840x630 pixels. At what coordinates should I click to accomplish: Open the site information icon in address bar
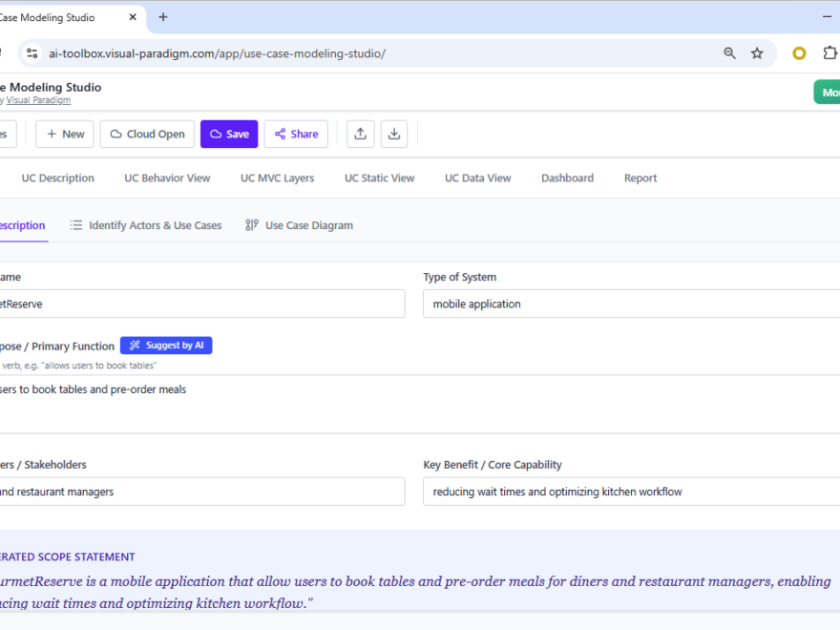pyautogui.click(x=31, y=53)
